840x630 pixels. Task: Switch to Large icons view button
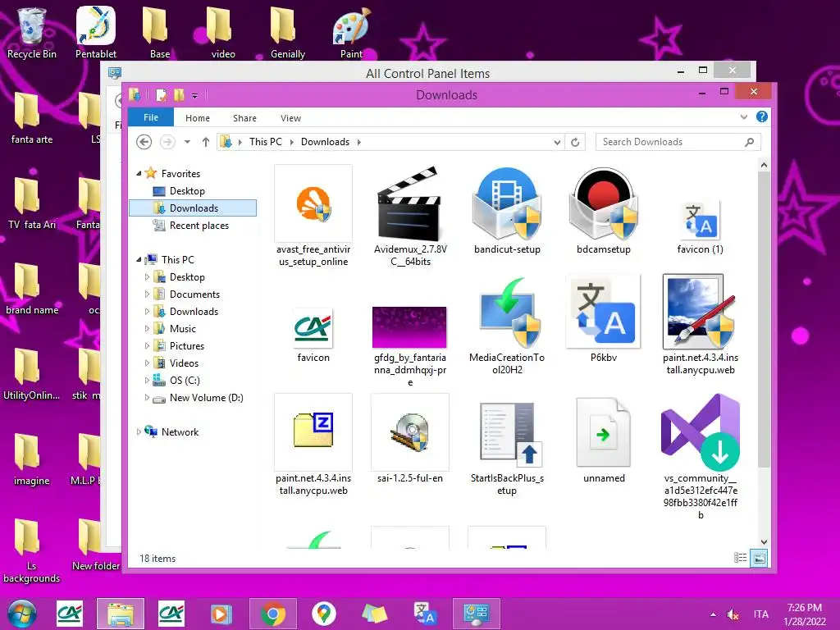(759, 558)
